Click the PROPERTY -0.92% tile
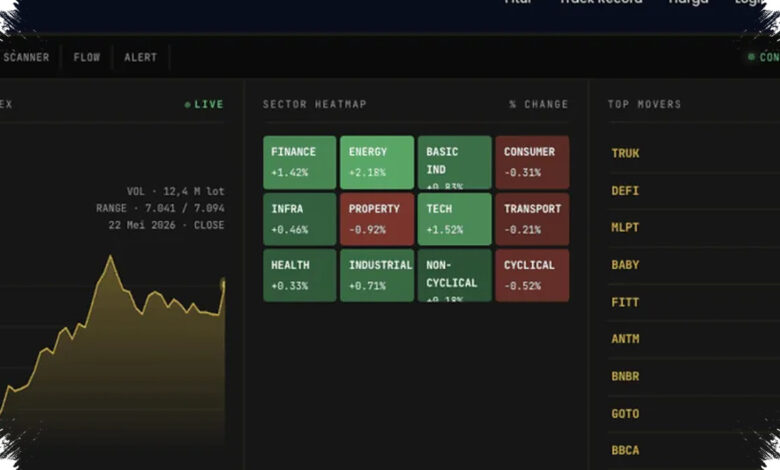This screenshot has height=470, width=780. coord(377,219)
